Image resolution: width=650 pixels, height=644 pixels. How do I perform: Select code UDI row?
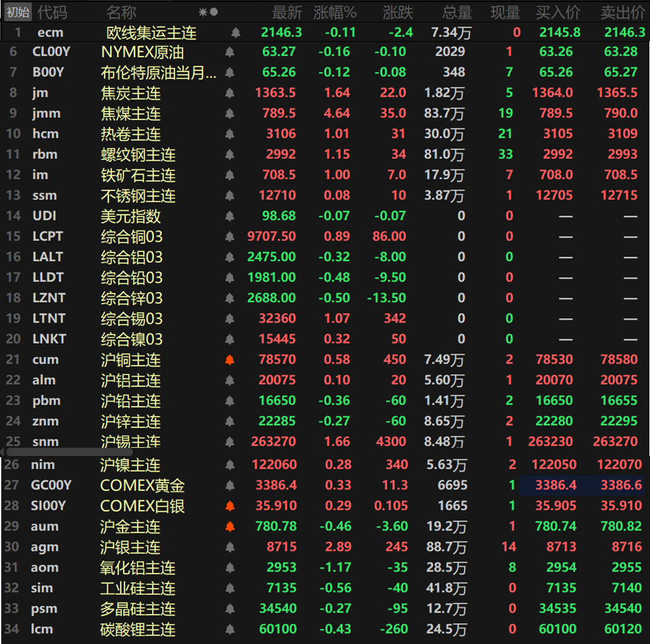44,216
